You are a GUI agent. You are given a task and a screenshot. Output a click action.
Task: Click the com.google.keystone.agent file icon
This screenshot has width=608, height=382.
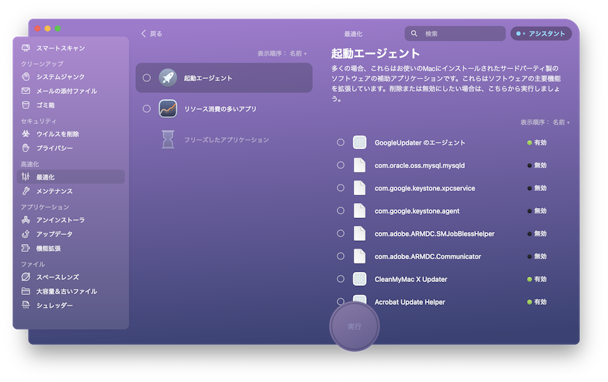pyautogui.click(x=359, y=211)
